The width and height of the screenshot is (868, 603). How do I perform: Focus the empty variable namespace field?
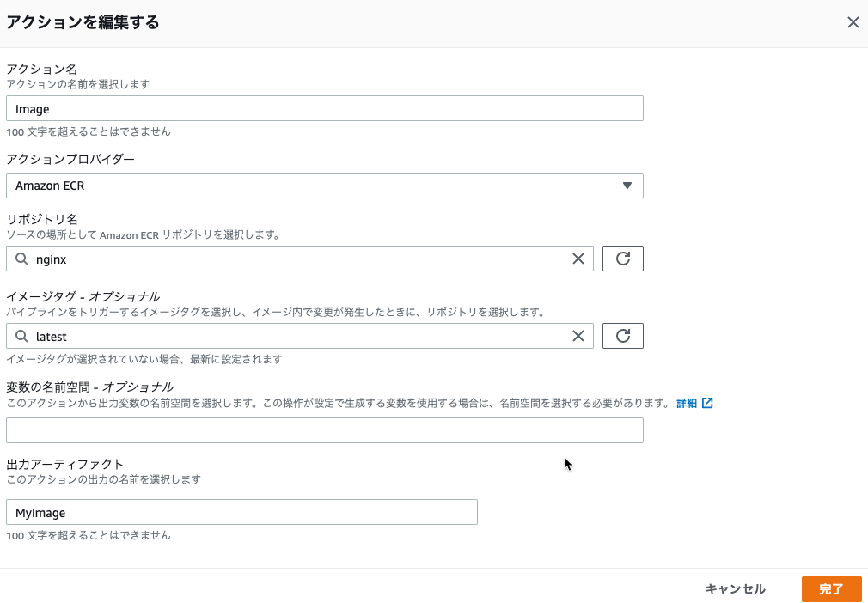tap(324, 430)
